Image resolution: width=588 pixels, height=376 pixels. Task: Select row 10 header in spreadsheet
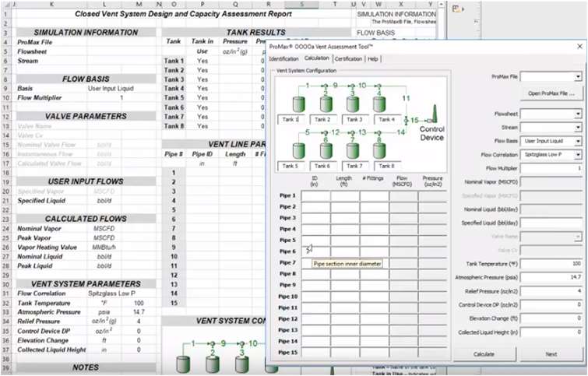pyautogui.click(x=5, y=98)
